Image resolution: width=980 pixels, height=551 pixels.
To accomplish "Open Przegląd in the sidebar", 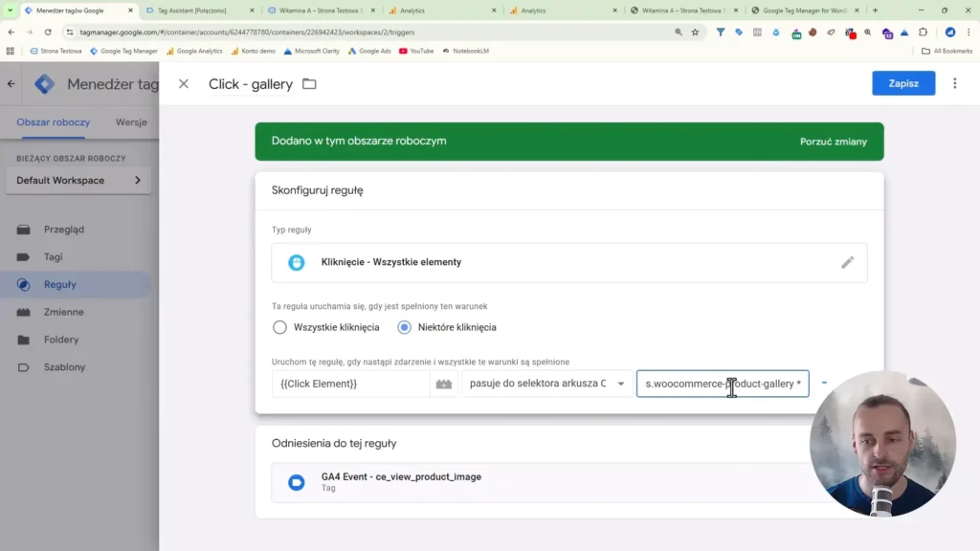I will 64,230.
